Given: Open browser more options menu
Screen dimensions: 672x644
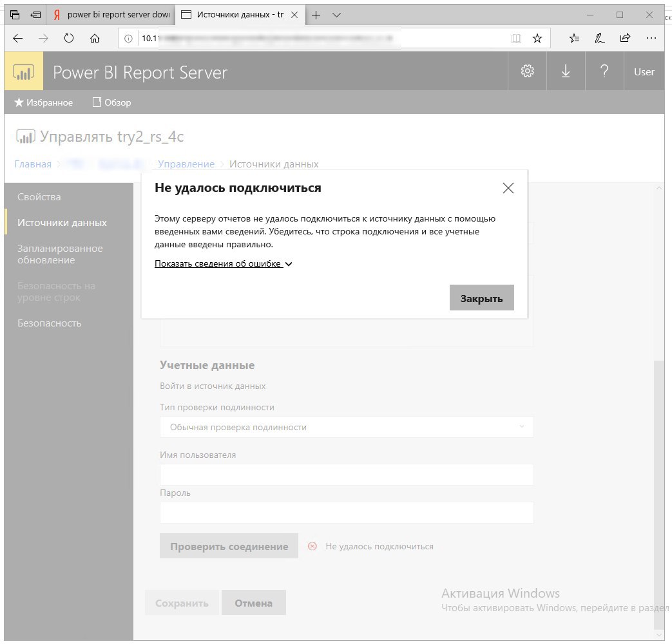Looking at the screenshot, I should pyautogui.click(x=651, y=39).
